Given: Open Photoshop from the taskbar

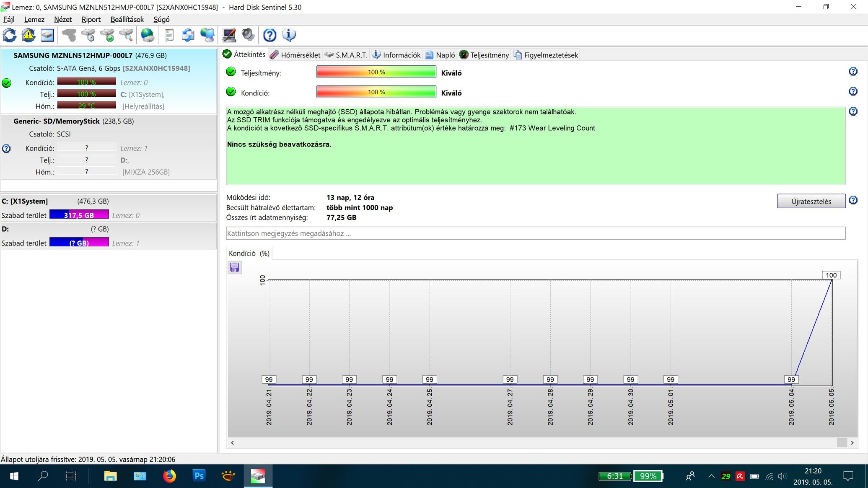Looking at the screenshot, I should coord(199,476).
